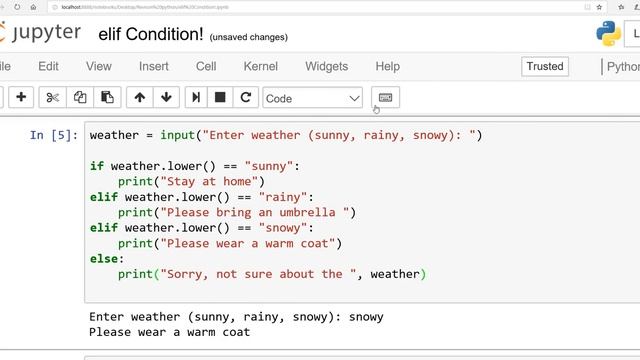Run cell and select next icon
The image size is (640, 360).
click(196, 98)
